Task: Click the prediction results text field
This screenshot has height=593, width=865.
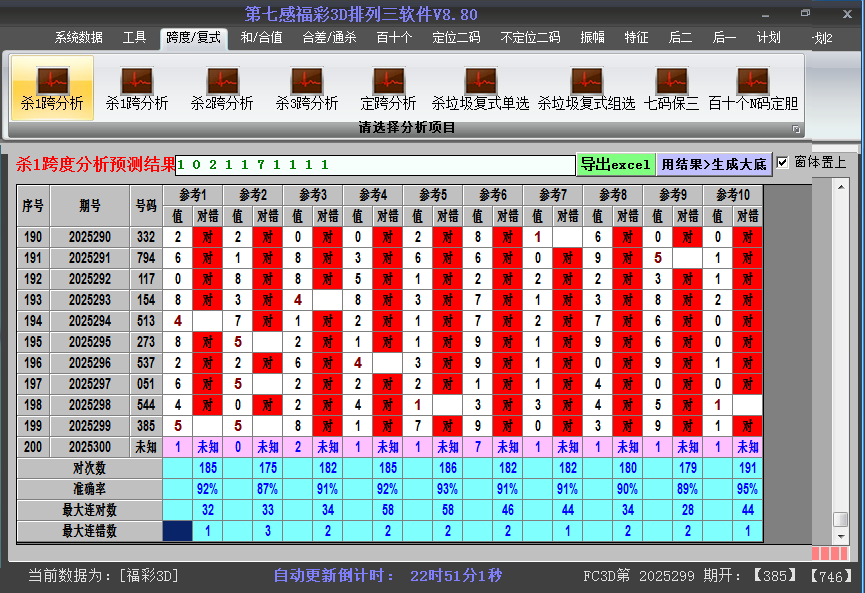Action: (375, 164)
